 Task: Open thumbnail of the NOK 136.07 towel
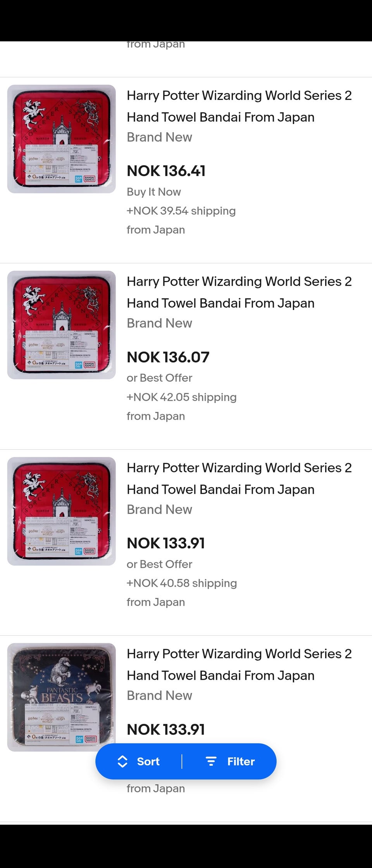(62, 325)
